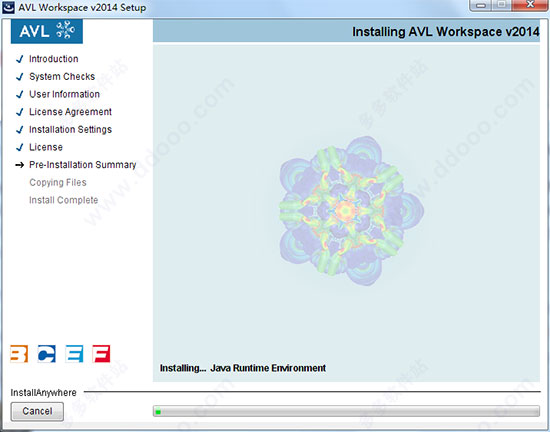Click the checkmark beside License Agreement

[20, 112]
